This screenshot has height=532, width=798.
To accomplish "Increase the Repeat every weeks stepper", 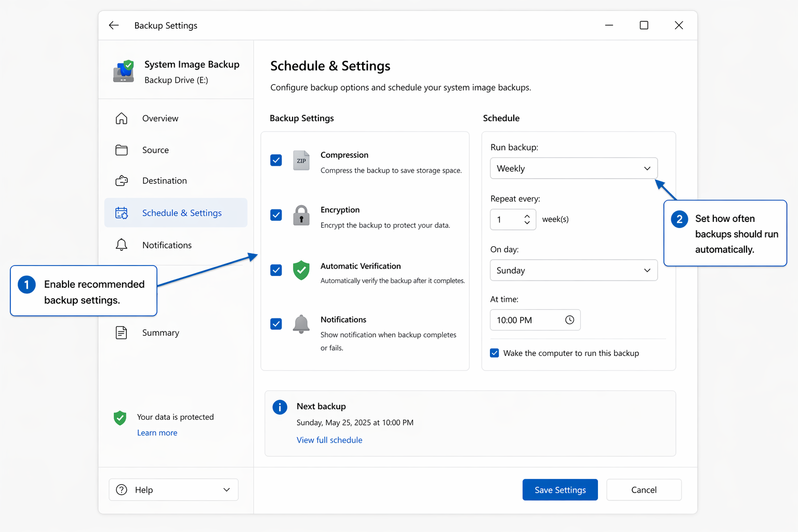I will coord(527,216).
